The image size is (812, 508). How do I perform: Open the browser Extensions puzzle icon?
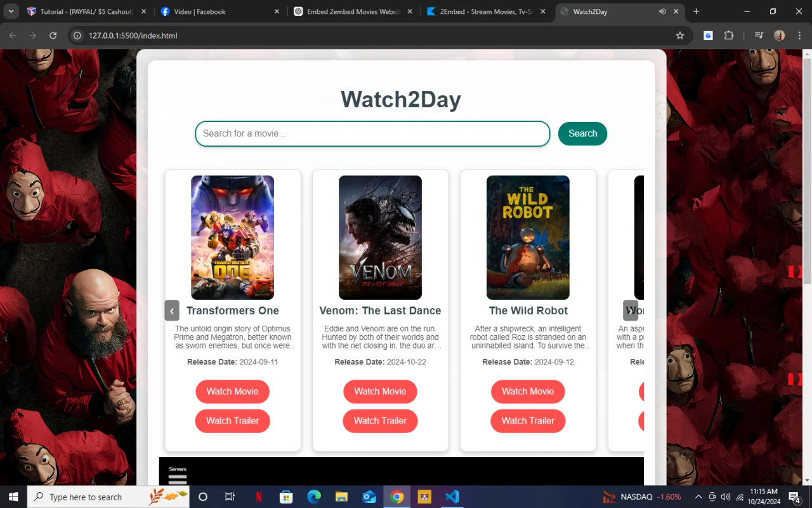tap(729, 36)
